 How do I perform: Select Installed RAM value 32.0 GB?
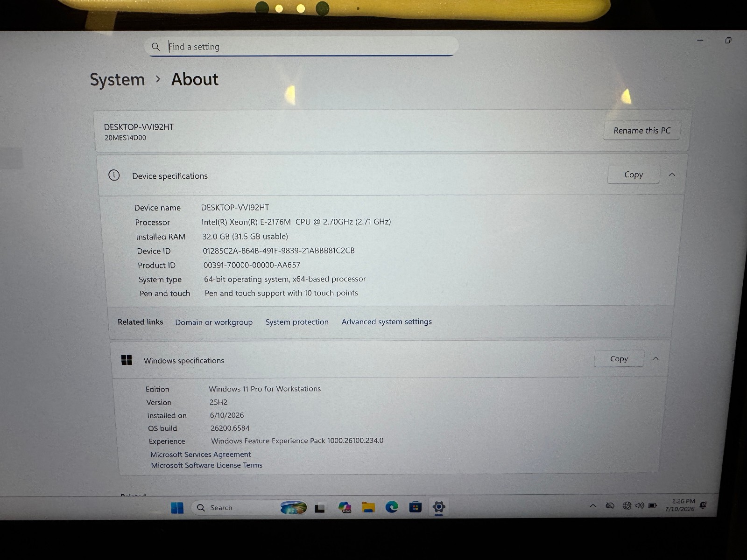[x=245, y=237]
